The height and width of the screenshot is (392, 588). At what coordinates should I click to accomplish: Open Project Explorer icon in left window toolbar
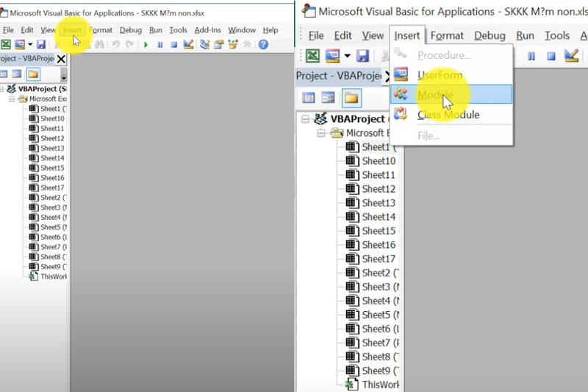(x=205, y=45)
